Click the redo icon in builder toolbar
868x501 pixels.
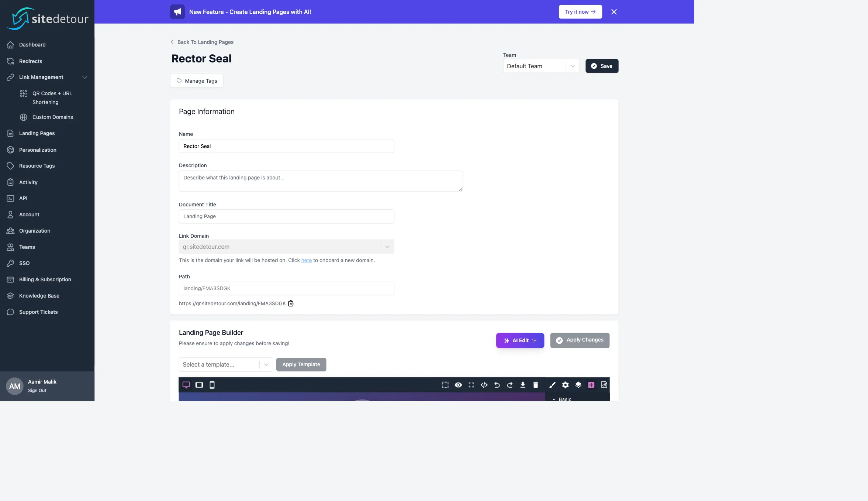(x=510, y=385)
